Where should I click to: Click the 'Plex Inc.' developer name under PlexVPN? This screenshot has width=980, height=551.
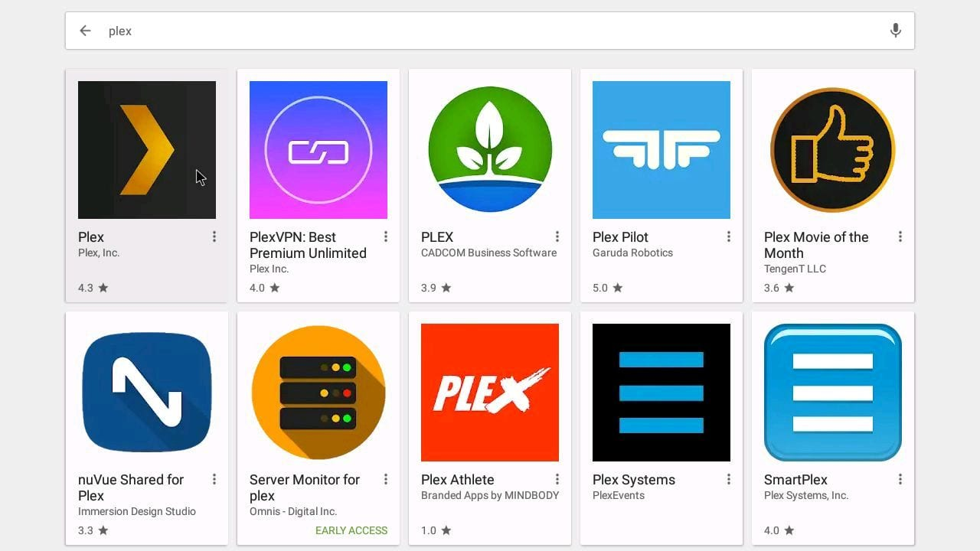269,269
